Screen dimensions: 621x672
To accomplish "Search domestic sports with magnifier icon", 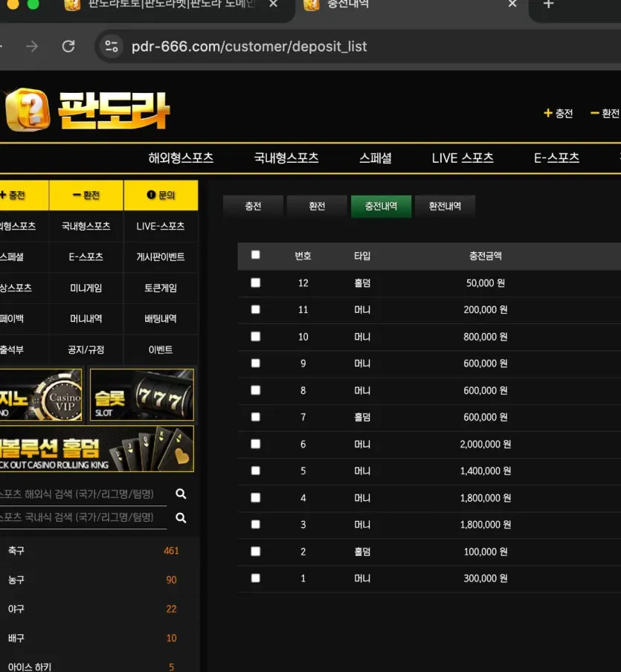I will point(181,517).
